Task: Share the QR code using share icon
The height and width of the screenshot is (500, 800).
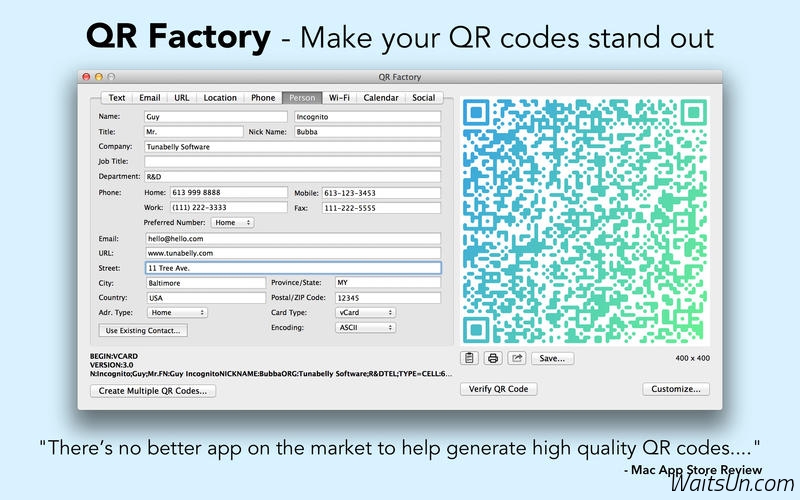Action: tap(516, 358)
